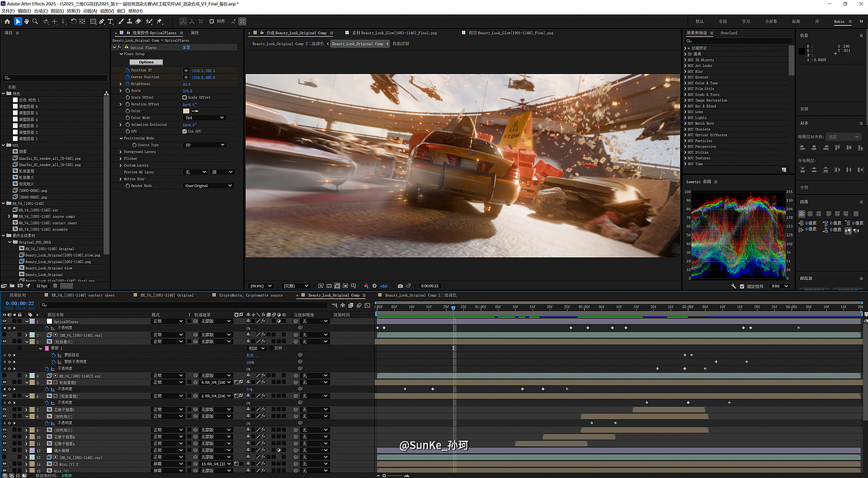
Task: Toggle the Position XY stopwatch
Action: 127,71
